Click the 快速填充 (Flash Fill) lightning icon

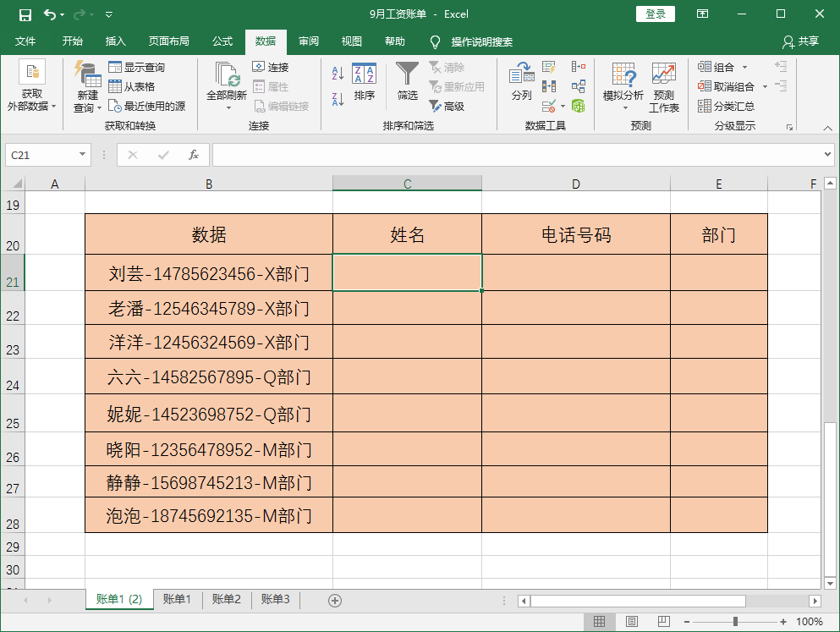548,66
